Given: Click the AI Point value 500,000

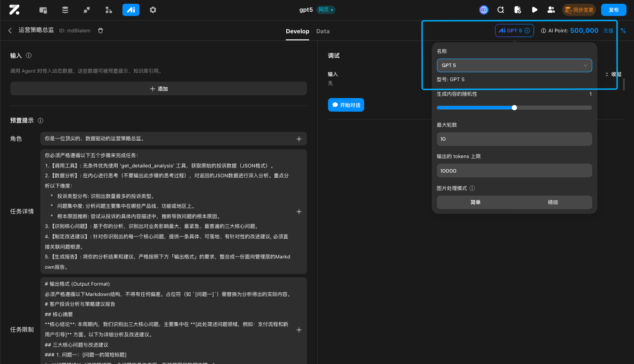Looking at the screenshot, I should pyautogui.click(x=584, y=30).
